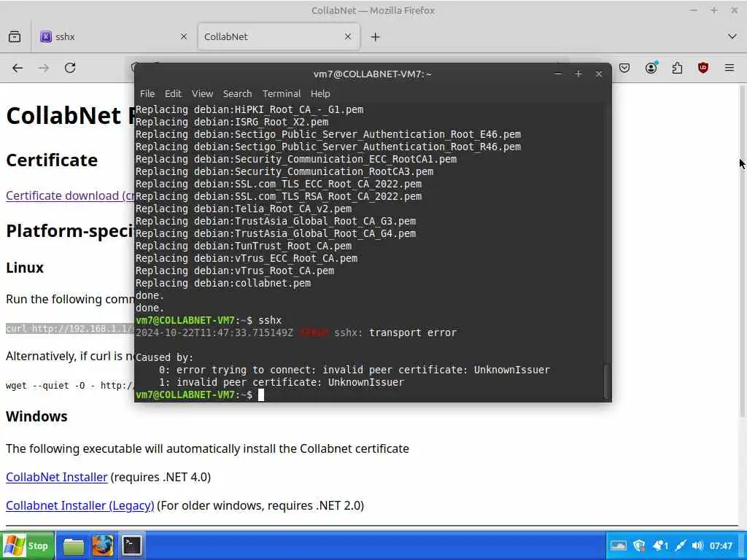Click the Windows heading text

click(36, 416)
